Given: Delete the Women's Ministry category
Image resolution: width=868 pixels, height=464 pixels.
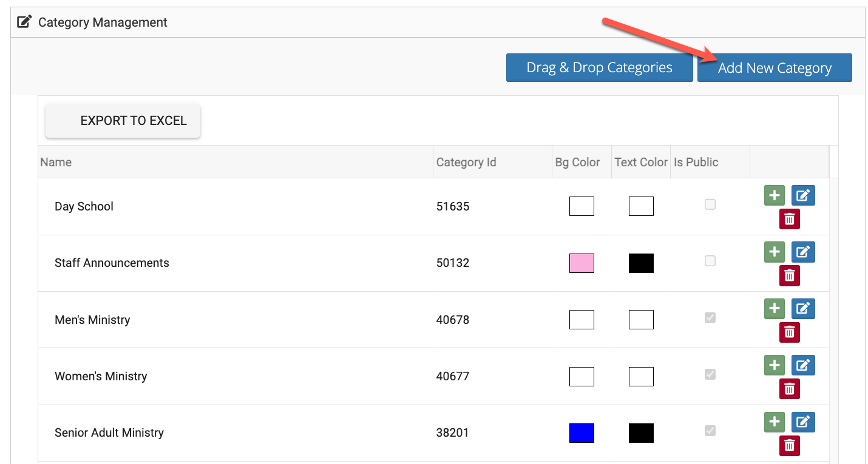Looking at the screenshot, I should tap(789, 389).
